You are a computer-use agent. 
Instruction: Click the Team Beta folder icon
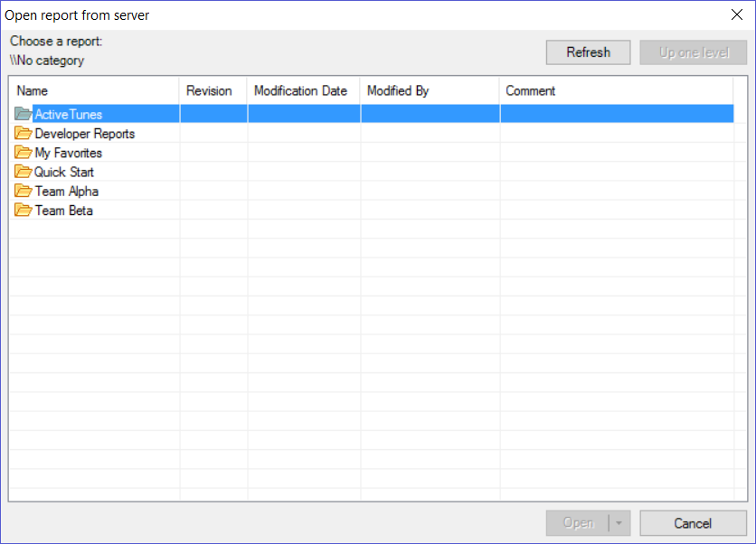(x=24, y=210)
